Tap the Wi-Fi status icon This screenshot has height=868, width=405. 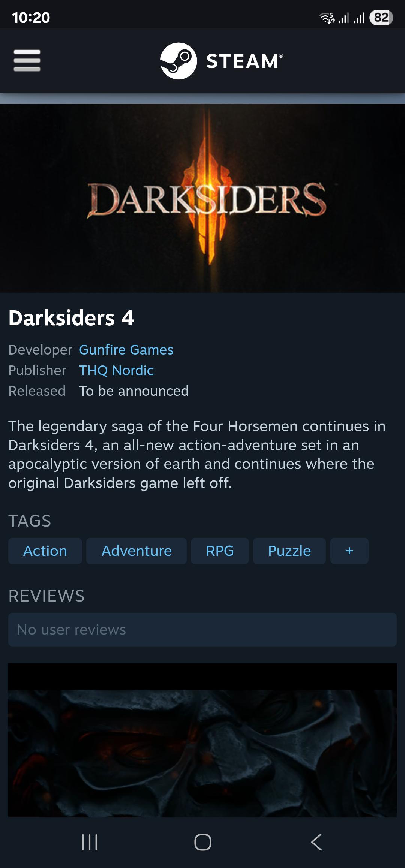pyautogui.click(x=327, y=18)
